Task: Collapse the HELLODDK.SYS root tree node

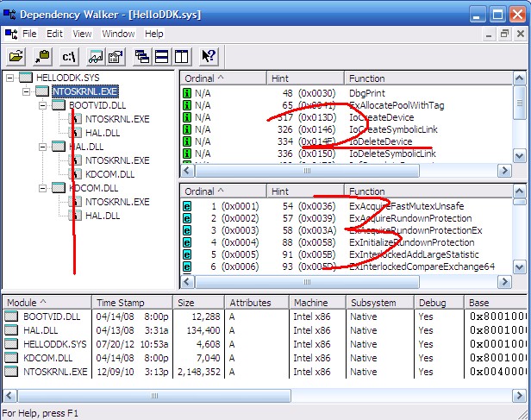Action: click(9, 78)
